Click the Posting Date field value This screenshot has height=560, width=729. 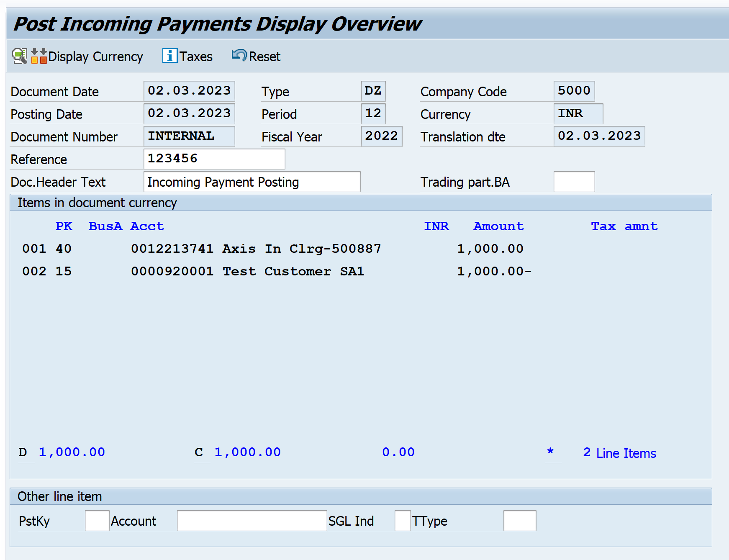tap(189, 114)
